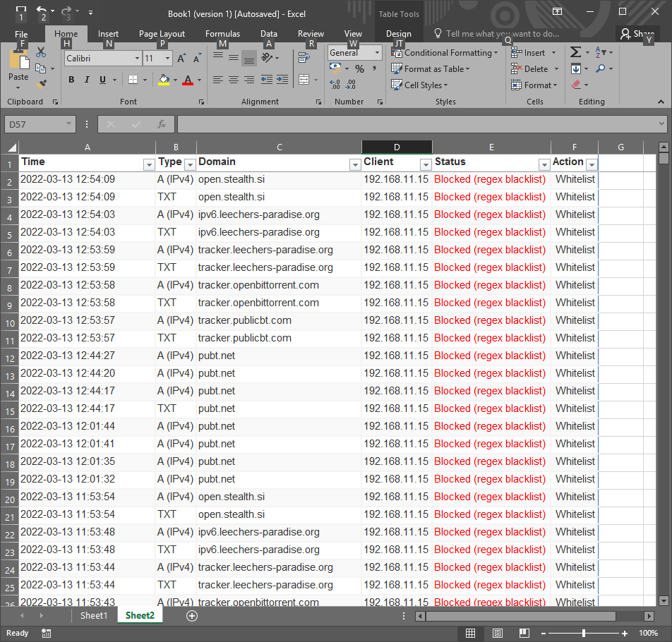
Task: Click the Decrease Decimal icon
Action: pos(351,85)
